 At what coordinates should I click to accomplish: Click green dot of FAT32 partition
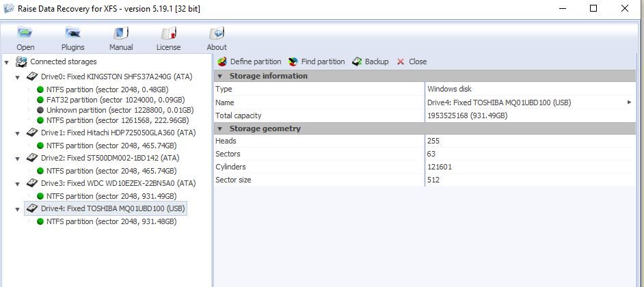40,100
